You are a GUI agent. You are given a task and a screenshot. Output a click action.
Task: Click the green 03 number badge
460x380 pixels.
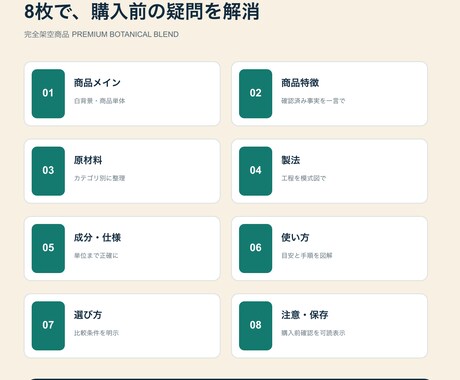(48, 171)
